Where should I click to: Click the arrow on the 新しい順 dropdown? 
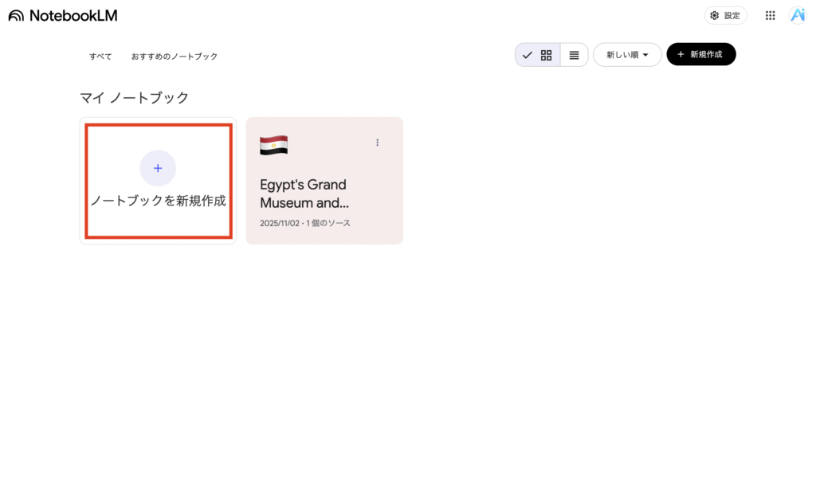point(645,55)
